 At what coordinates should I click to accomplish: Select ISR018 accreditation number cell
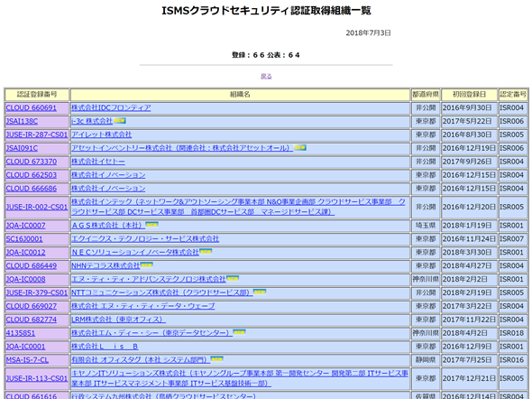[x=513, y=333]
